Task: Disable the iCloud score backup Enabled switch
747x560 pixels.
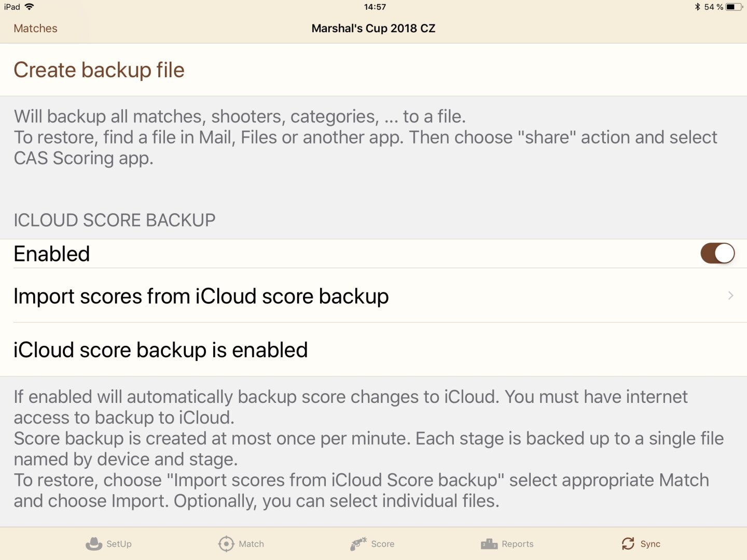Action: point(717,254)
